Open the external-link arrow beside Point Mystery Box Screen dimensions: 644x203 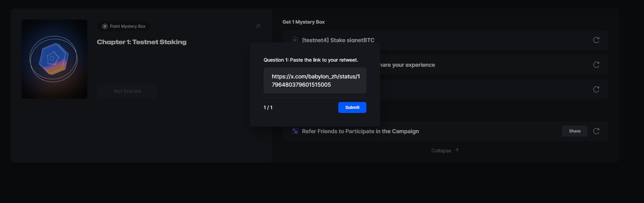click(x=258, y=26)
